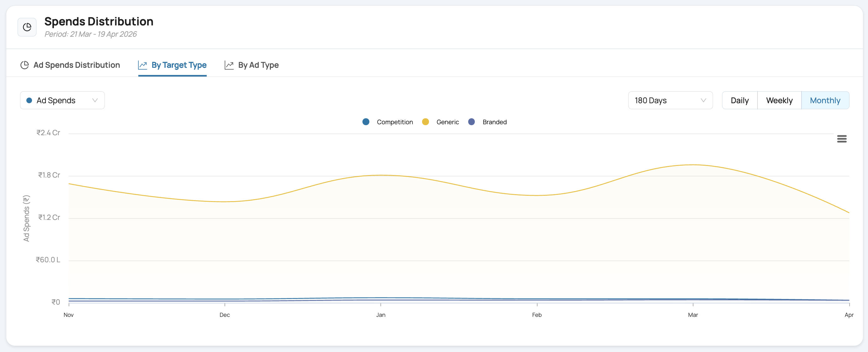This screenshot has height=352, width=868.
Task: Click the ₹1.8 Cr axis label
Action: pyautogui.click(x=49, y=175)
